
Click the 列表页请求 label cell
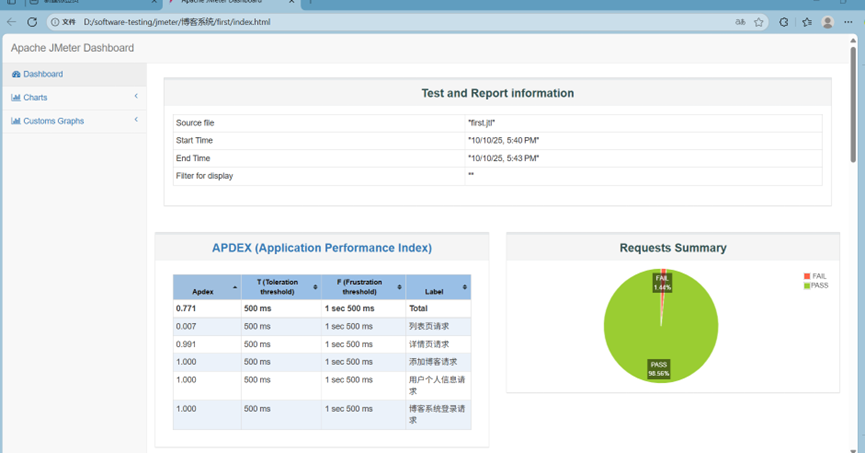(438, 327)
